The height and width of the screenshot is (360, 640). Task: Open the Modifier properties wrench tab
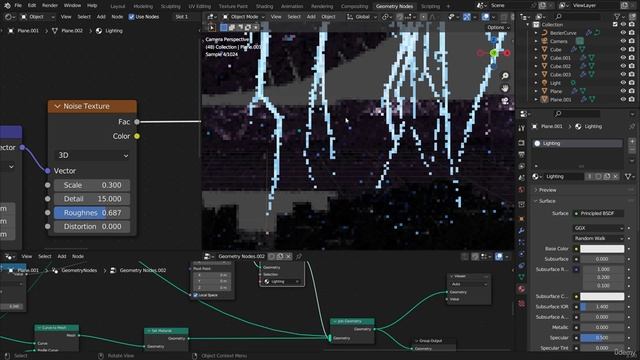(x=522, y=231)
